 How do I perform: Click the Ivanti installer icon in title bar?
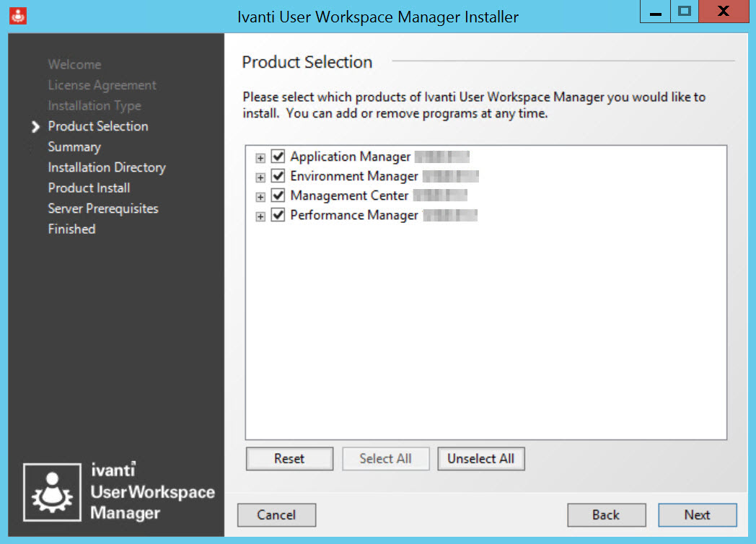point(18,15)
